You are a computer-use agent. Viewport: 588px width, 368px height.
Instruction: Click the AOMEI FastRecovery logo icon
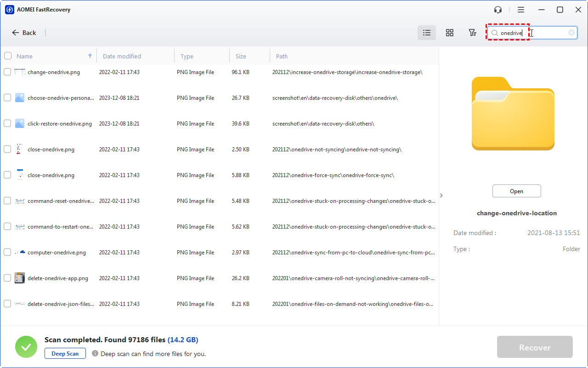click(x=9, y=9)
